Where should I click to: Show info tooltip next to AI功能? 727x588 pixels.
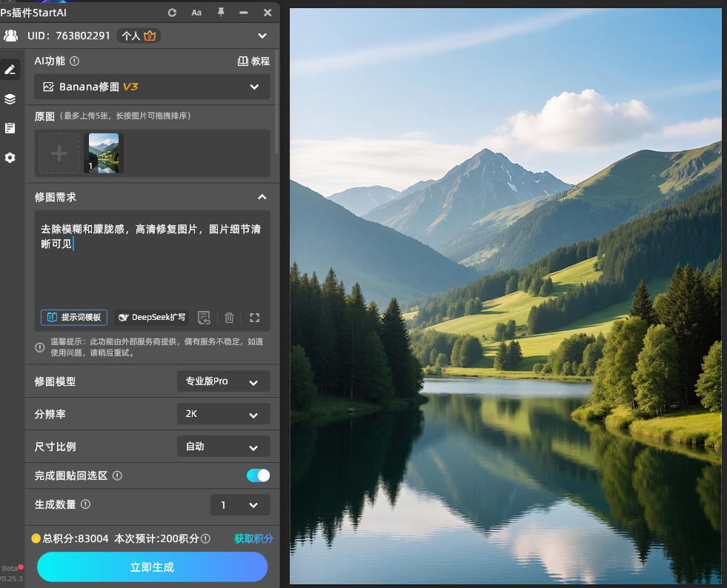pyautogui.click(x=74, y=61)
